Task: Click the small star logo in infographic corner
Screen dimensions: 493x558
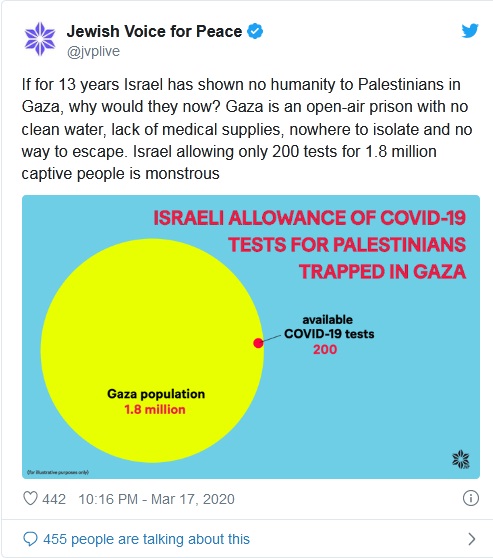Action: click(x=461, y=459)
